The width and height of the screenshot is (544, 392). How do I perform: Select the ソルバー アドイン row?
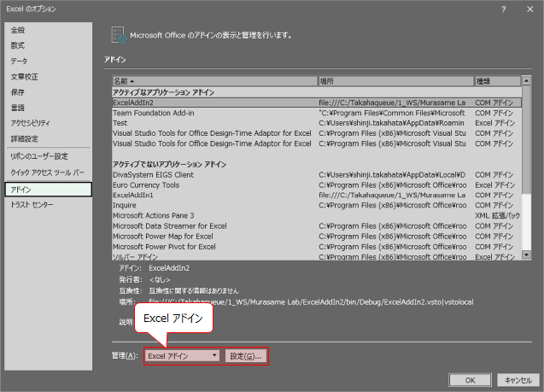point(317,257)
